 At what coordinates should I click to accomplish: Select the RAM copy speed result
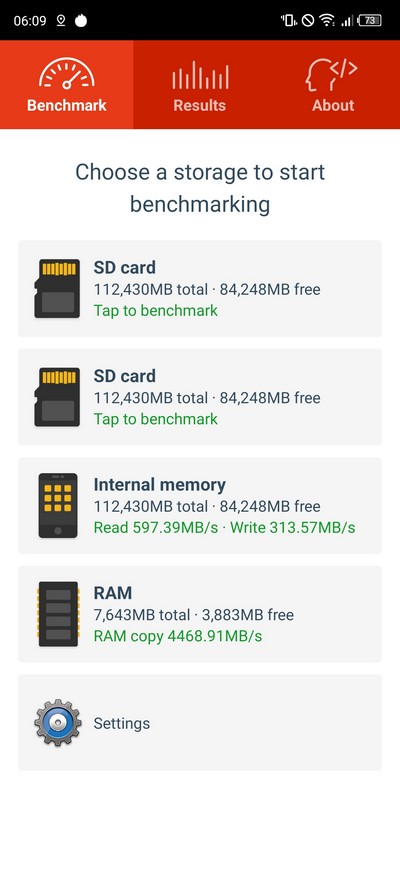178,636
